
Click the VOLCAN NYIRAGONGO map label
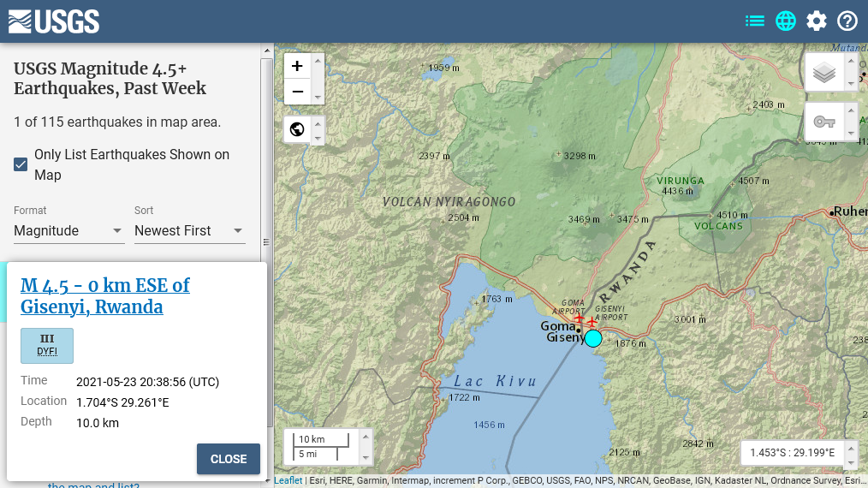point(449,202)
